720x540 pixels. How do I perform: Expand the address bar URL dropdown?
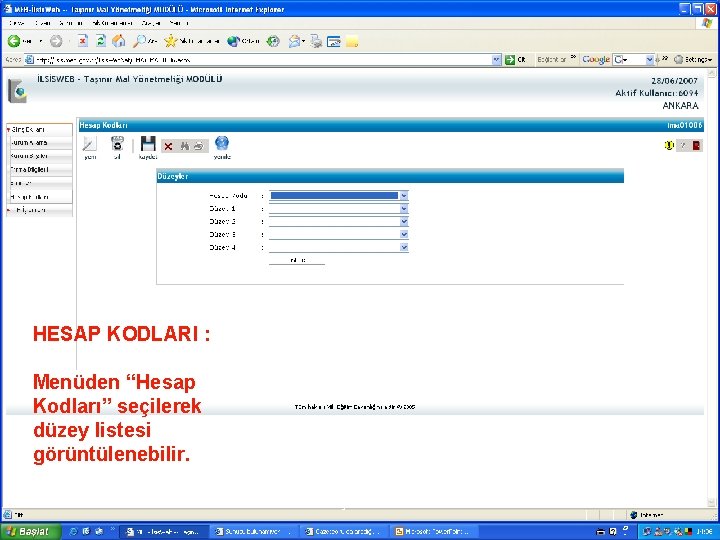tap(496, 60)
